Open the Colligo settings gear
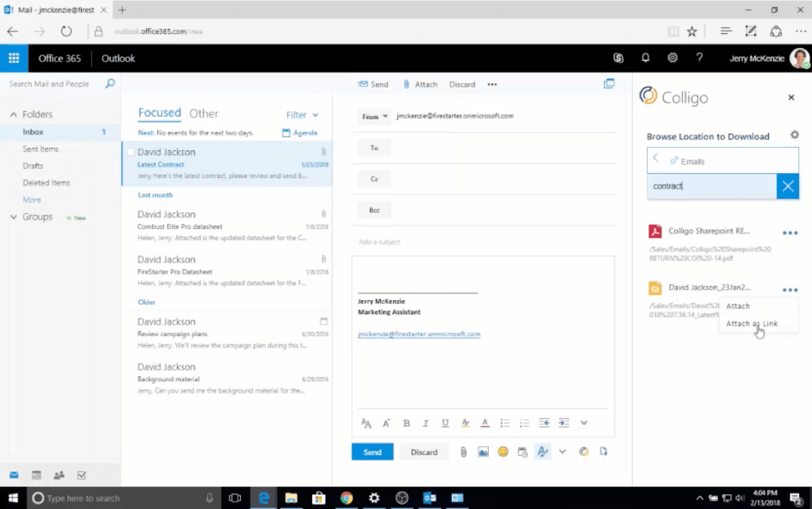Viewport: 812px width, 509px height. click(794, 135)
